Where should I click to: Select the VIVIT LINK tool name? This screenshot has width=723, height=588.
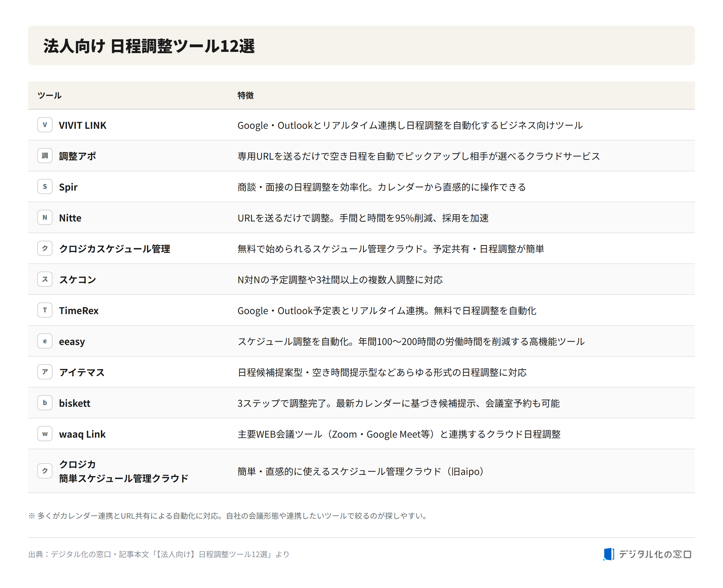82,125
